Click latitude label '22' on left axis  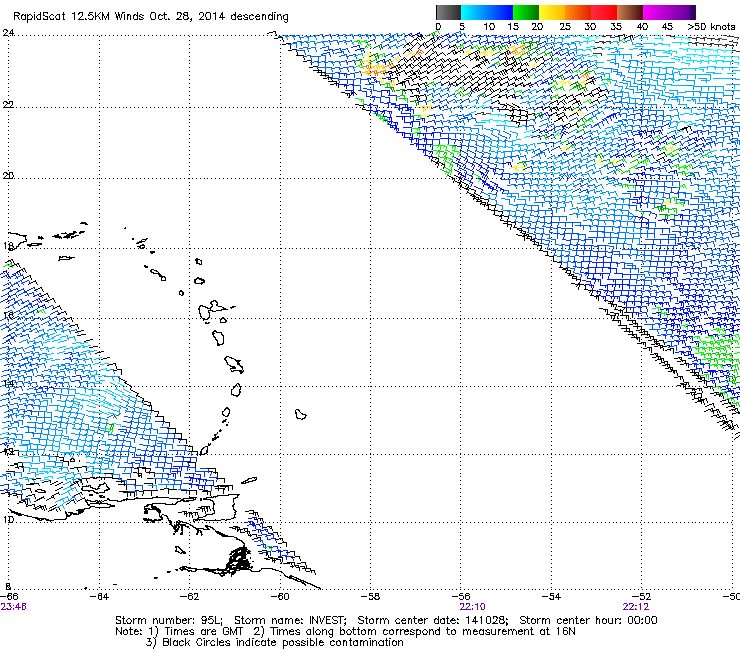click(x=8, y=104)
